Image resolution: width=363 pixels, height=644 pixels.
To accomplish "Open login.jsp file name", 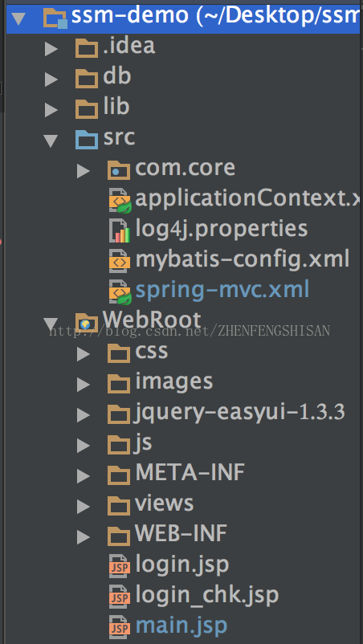I will point(182,565).
